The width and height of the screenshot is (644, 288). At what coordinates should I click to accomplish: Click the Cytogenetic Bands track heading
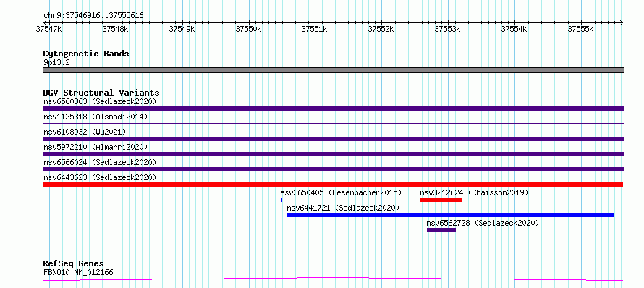86,54
